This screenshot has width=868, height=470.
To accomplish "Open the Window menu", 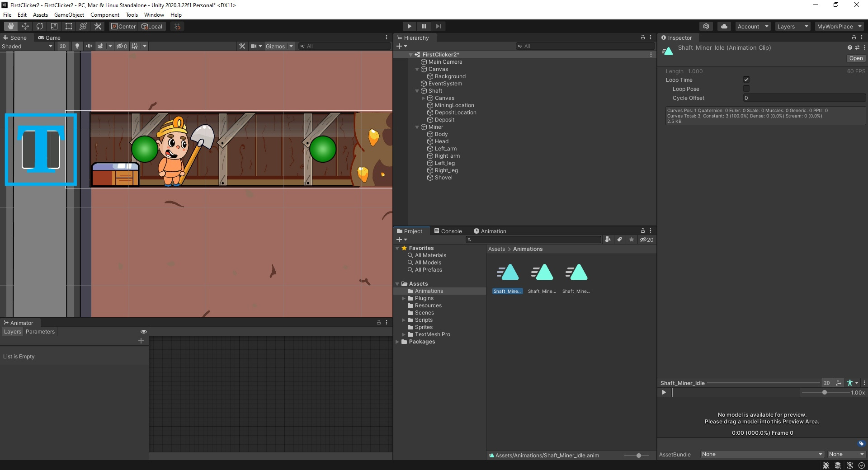I will coord(154,14).
